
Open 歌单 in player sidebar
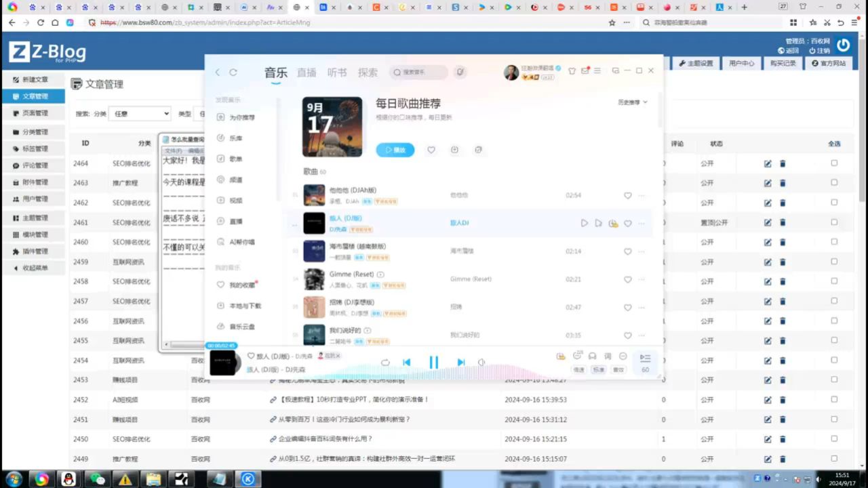(x=229, y=159)
